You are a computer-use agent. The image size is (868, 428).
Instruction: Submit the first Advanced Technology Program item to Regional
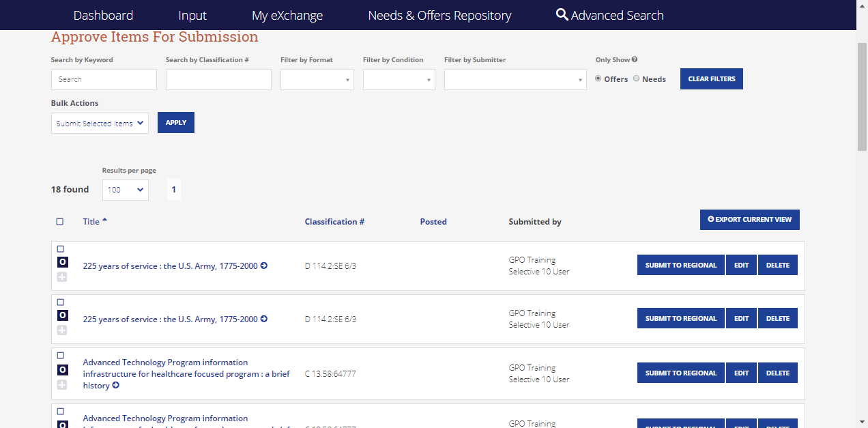point(681,373)
